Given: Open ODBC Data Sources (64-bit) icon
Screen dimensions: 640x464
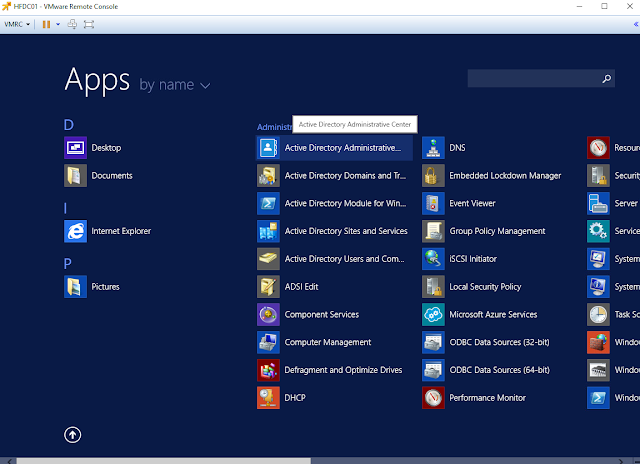Looking at the screenshot, I should [x=433, y=370].
